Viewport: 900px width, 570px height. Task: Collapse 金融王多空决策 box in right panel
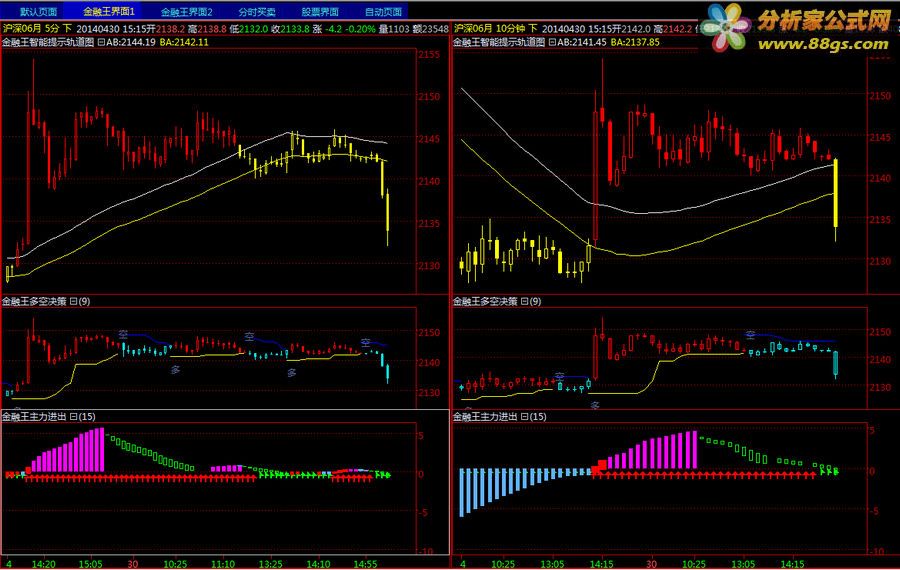point(525,301)
